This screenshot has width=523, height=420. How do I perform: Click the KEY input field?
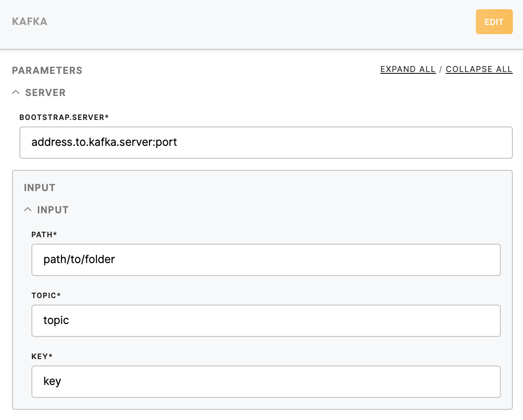point(266,382)
